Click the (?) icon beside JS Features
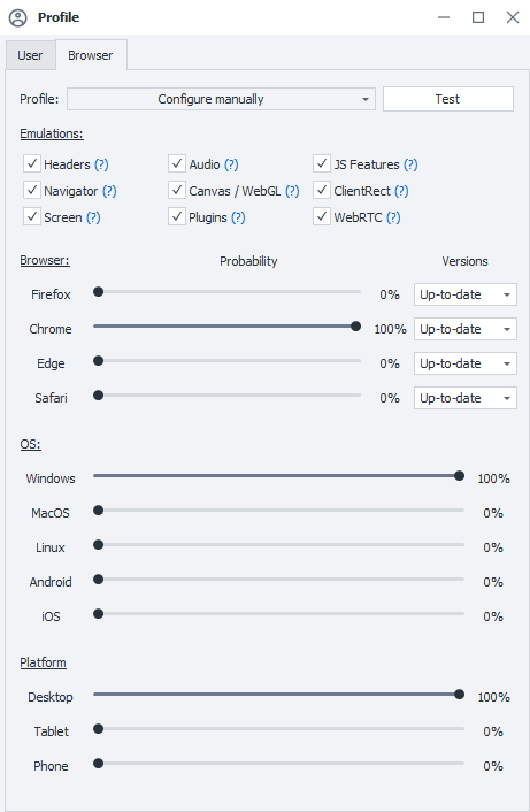Image resolution: width=530 pixels, height=812 pixels. 410,164
